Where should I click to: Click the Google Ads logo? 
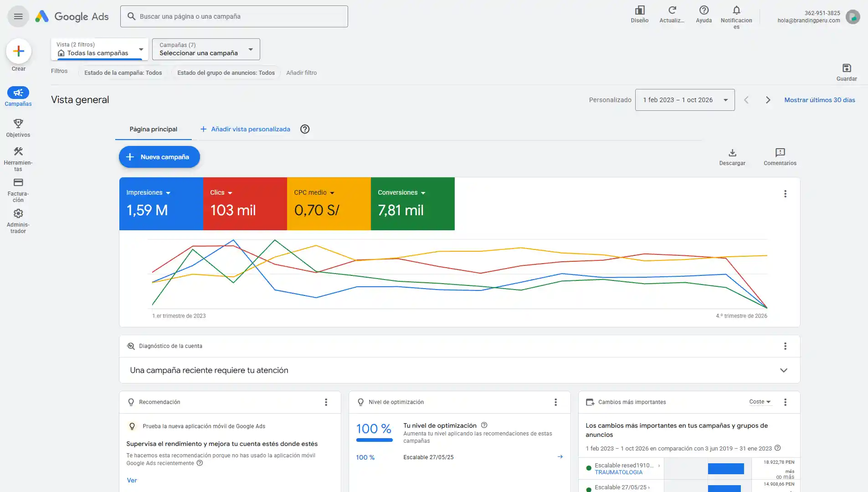tap(72, 16)
